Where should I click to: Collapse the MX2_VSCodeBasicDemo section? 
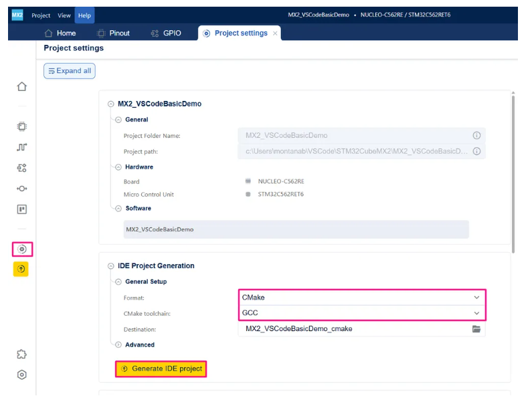tap(111, 104)
